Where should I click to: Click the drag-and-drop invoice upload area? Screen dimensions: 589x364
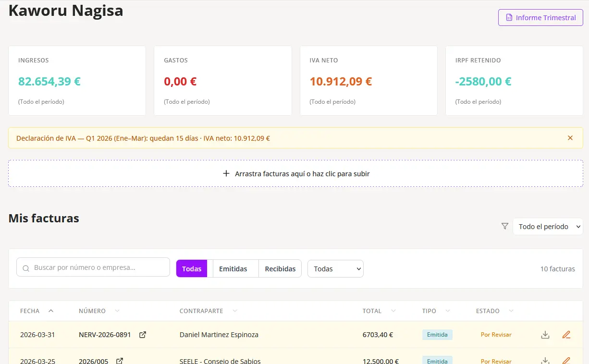click(x=294, y=173)
